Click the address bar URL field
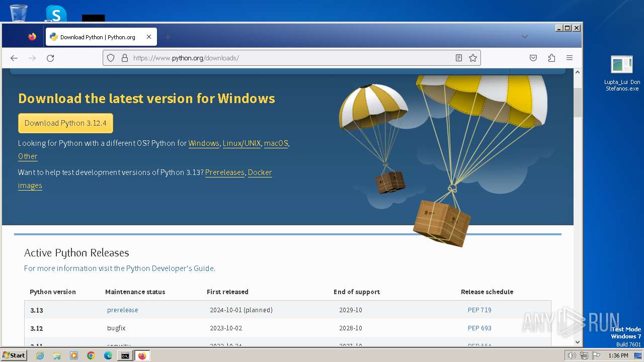 (x=291, y=58)
